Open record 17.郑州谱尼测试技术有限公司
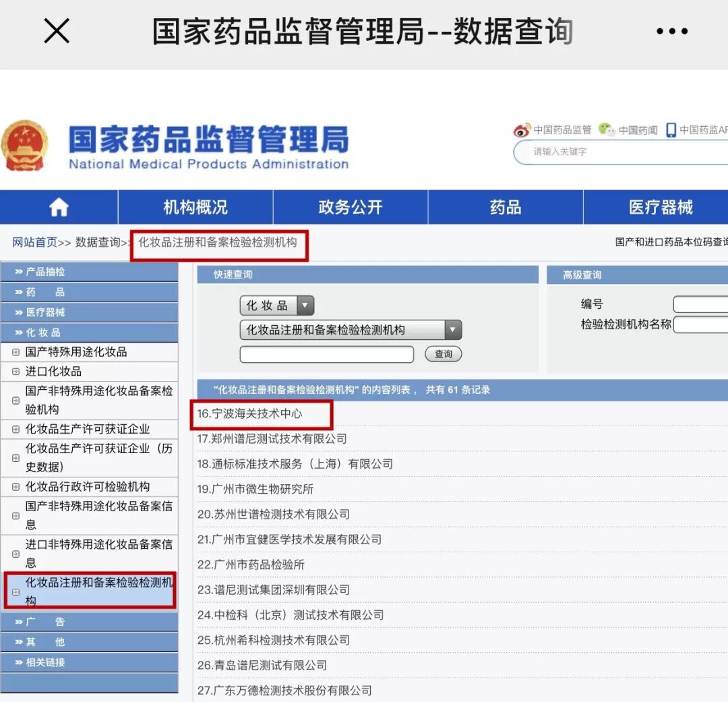The image size is (728, 702). [x=272, y=438]
